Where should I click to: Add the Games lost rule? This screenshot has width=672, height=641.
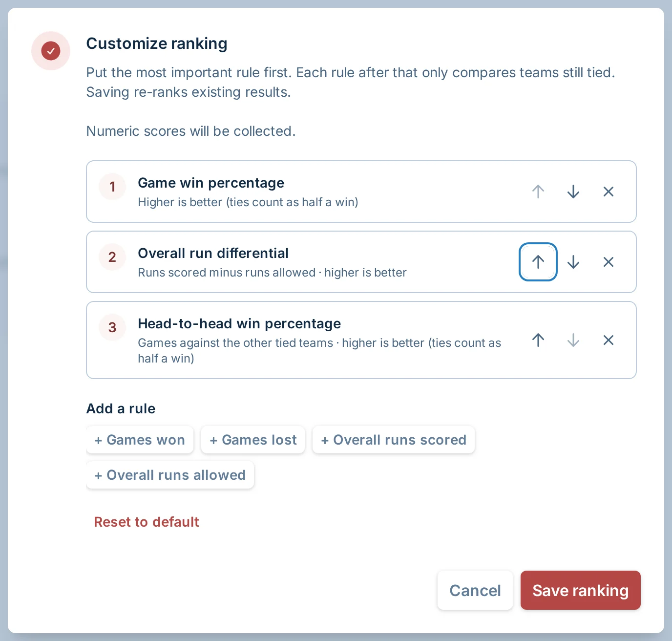[253, 440]
